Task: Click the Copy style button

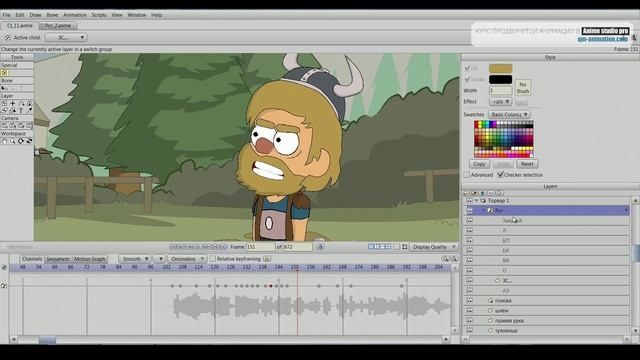Action: (479, 164)
